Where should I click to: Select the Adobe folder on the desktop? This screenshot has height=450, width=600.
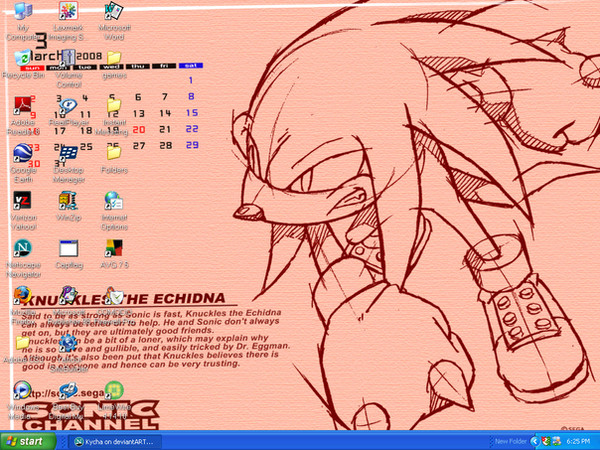23,343
